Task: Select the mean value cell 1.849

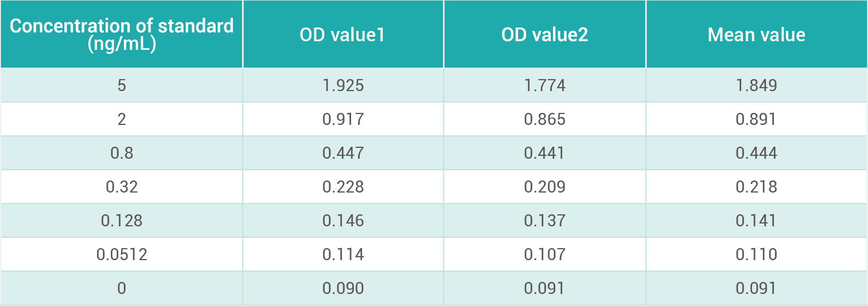Action: click(756, 85)
